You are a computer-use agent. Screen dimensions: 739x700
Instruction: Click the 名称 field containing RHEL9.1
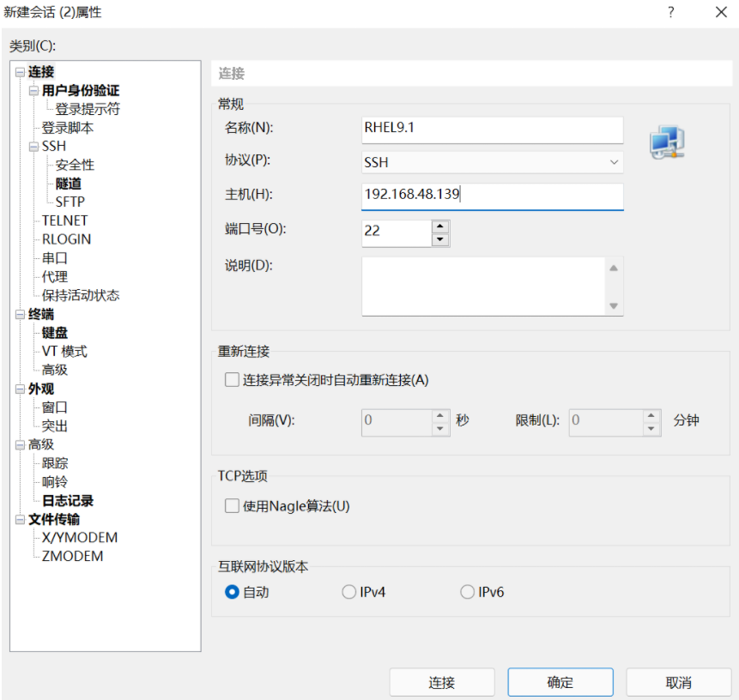click(x=493, y=130)
